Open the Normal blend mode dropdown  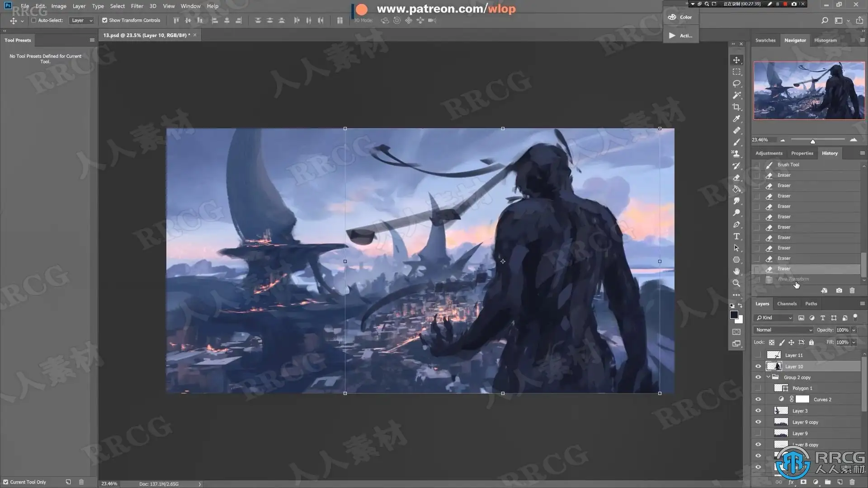(x=783, y=330)
